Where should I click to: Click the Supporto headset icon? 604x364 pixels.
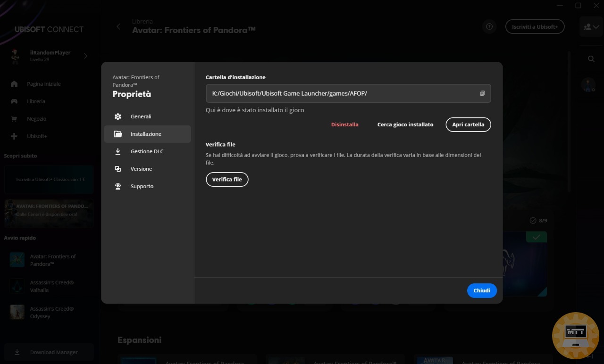(x=118, y=186)
